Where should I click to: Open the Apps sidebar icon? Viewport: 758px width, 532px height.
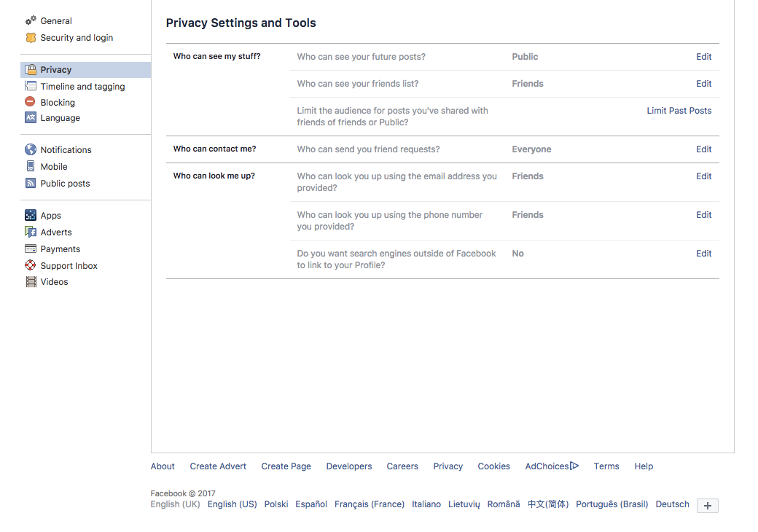point(31,215)
